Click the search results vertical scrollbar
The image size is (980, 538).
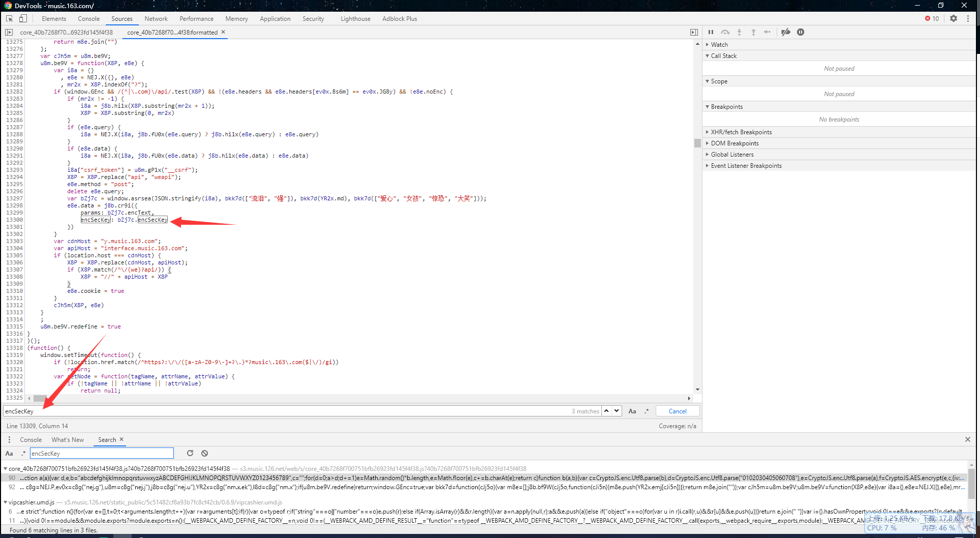[x=971, y=483]
